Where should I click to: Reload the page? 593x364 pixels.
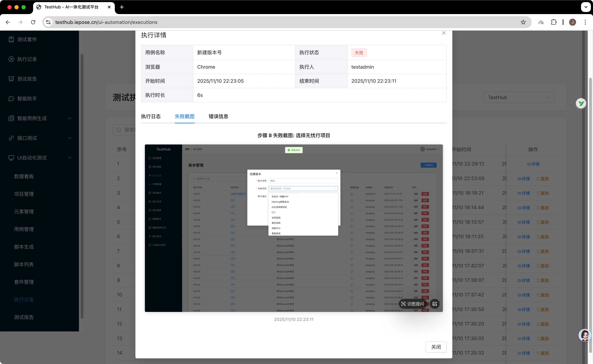33,22
